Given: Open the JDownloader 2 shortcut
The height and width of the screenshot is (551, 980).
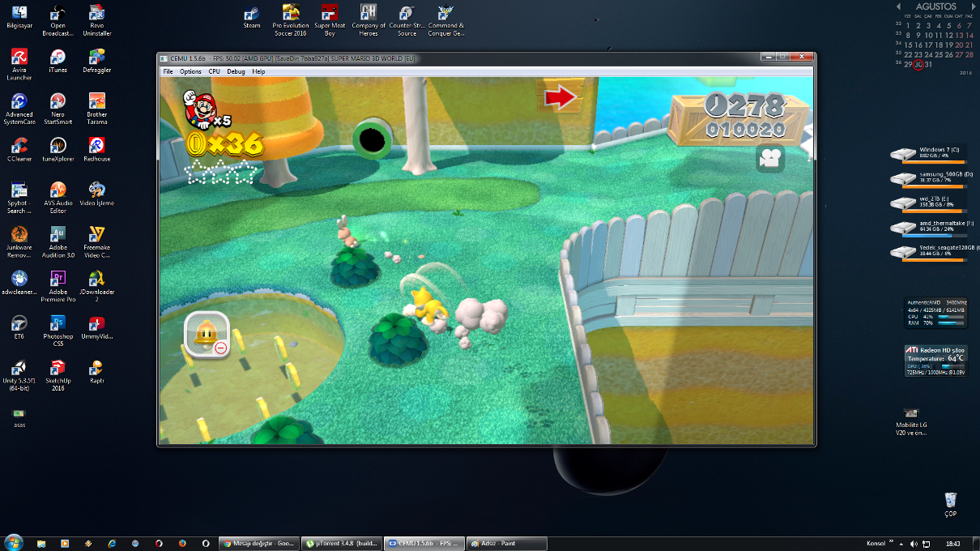Looking at the screenshot, I should pos(97,286).
